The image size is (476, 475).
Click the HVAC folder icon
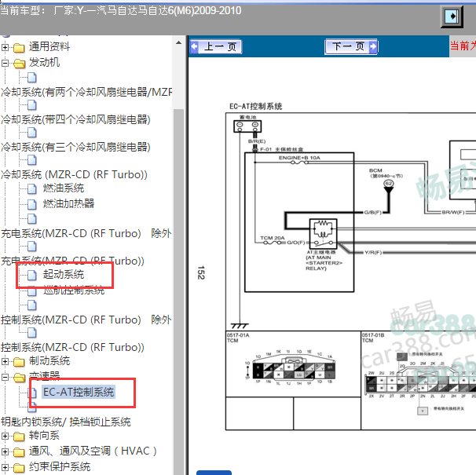[19, 452]
